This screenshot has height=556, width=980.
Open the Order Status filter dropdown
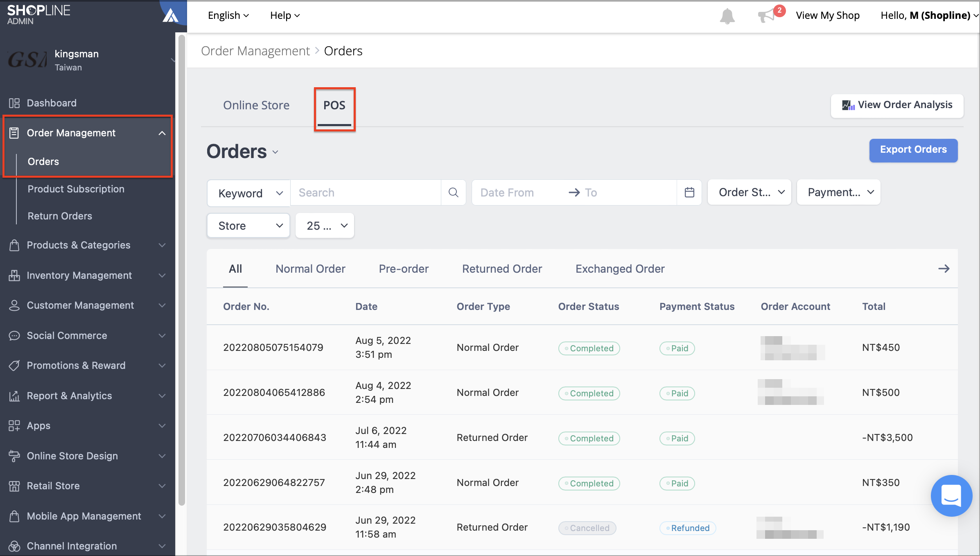click(749, 192)
